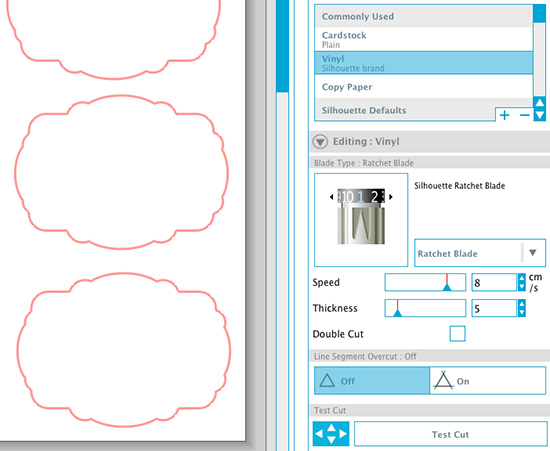Click the material list scroll up arrow
The height and width of the screenshot is (451, 550).
tap(539, 103)
